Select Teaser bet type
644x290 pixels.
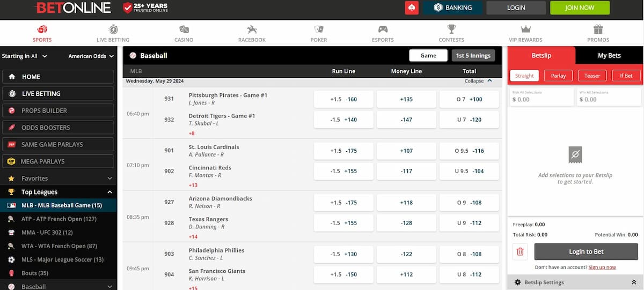(x=592, y=76)
